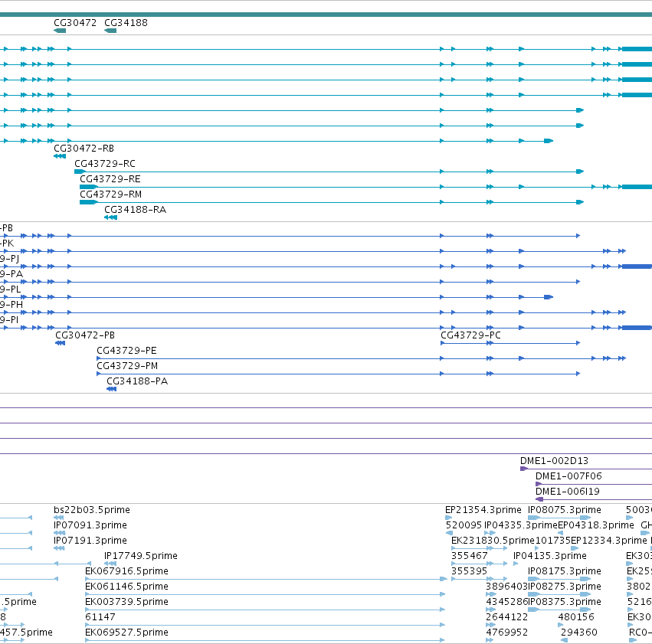Click the 4769952 EST label

point(506,633)
